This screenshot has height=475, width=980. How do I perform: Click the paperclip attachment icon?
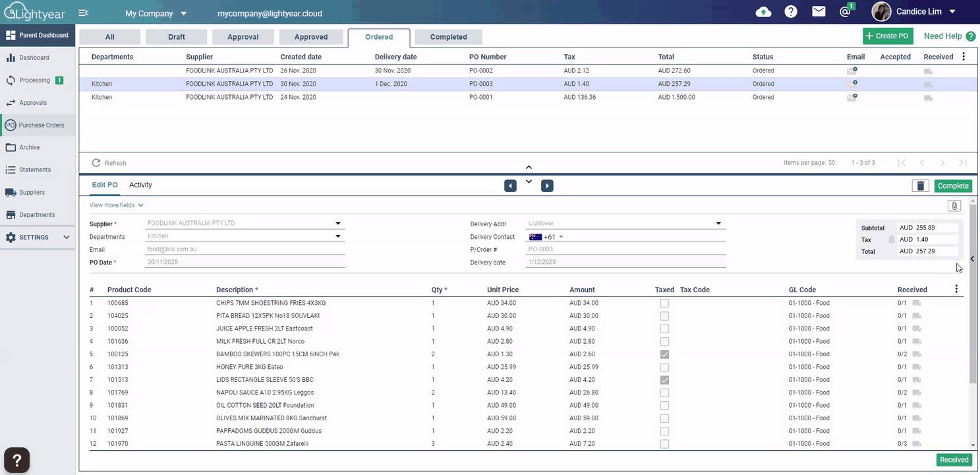click(954, 206)
